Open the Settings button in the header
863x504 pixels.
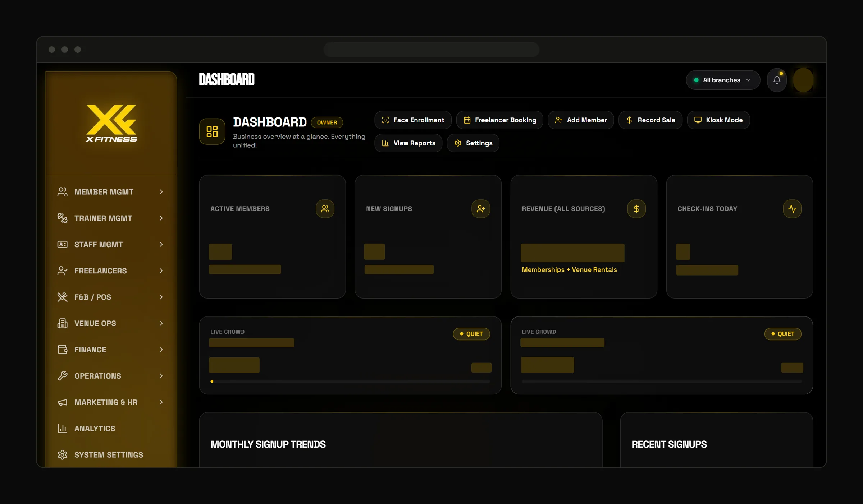pos(473,143)
